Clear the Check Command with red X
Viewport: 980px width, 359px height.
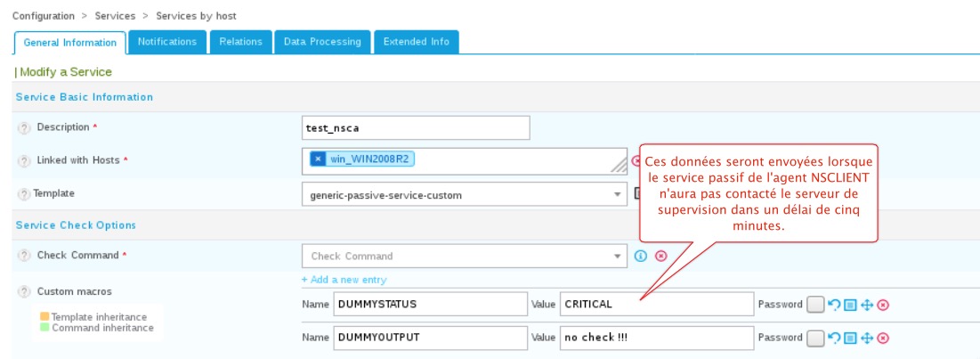[660, 256]
